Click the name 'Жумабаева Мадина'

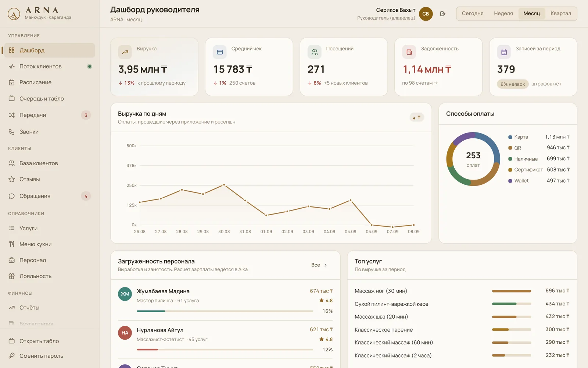coord(163,291)
